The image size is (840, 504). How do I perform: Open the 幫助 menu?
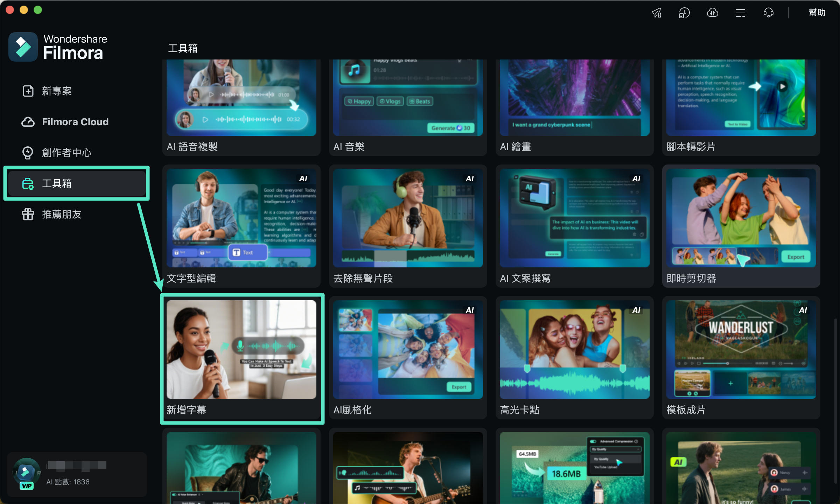click(x=817, y=13)
